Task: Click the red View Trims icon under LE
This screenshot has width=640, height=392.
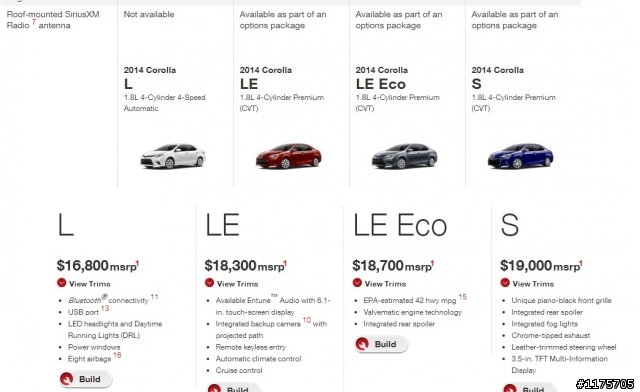Action: coord(209,283)
